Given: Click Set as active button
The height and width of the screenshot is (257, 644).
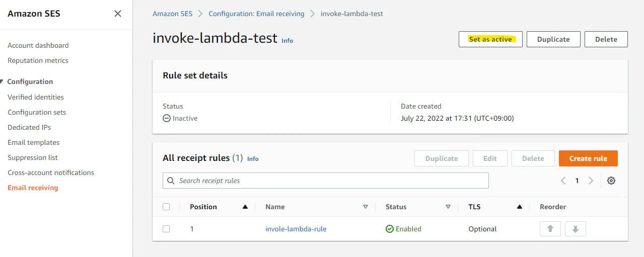Looking at the screenshot, I should click(x=490, y=39).
